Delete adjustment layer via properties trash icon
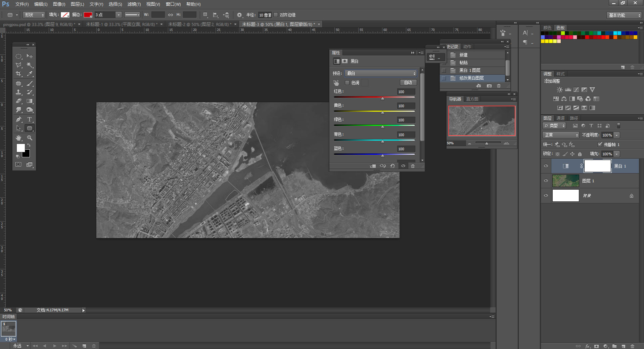 (x=413, y=166)
